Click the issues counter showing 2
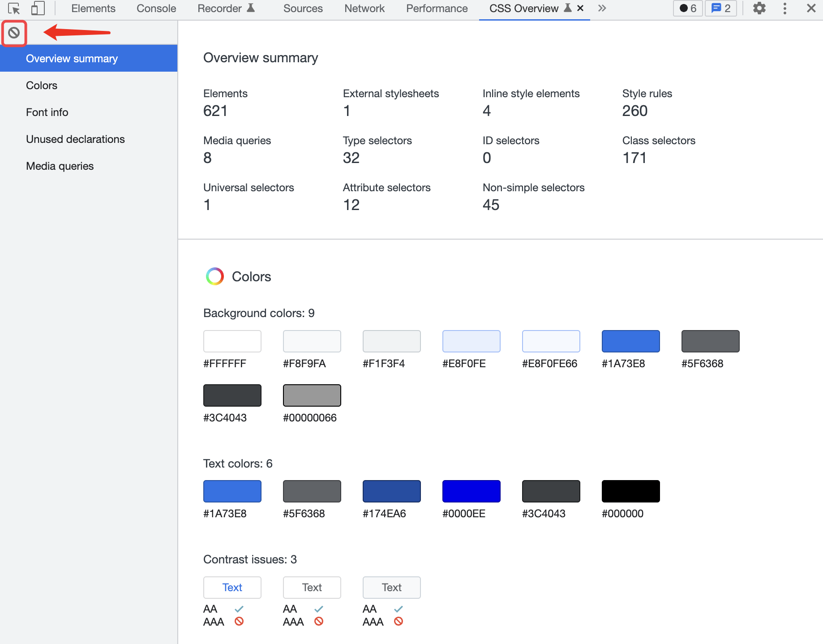The image size is (823, 644). tap(721, 9)
